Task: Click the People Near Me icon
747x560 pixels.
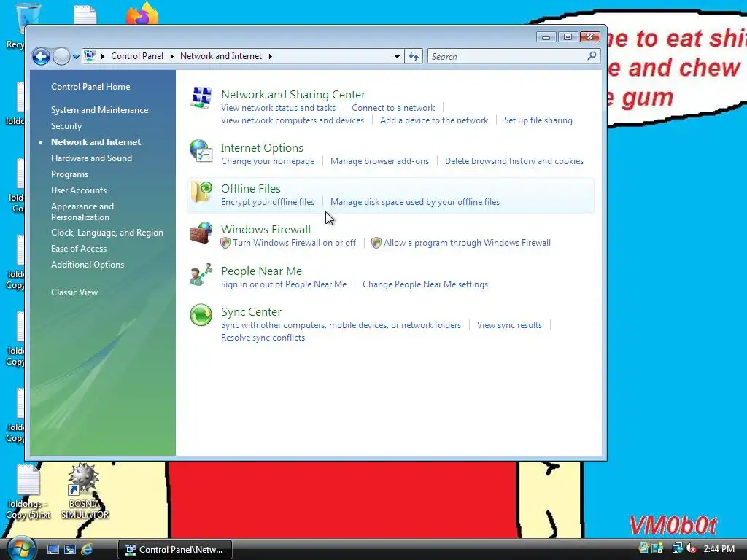Action: pyautogui.click(x=201, y=274)
